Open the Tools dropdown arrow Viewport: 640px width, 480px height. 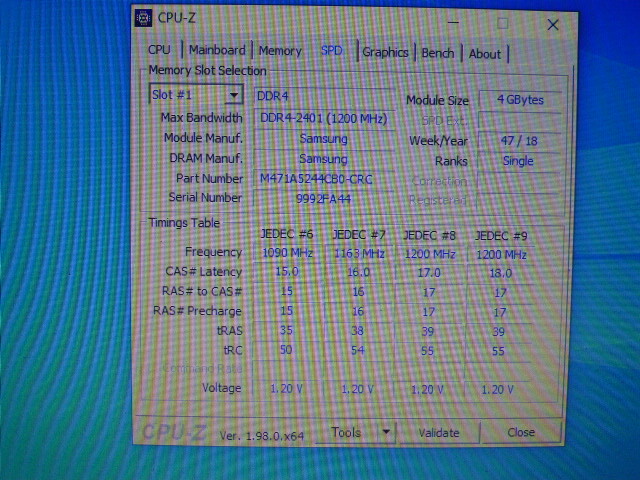click(x=386, y=432)
